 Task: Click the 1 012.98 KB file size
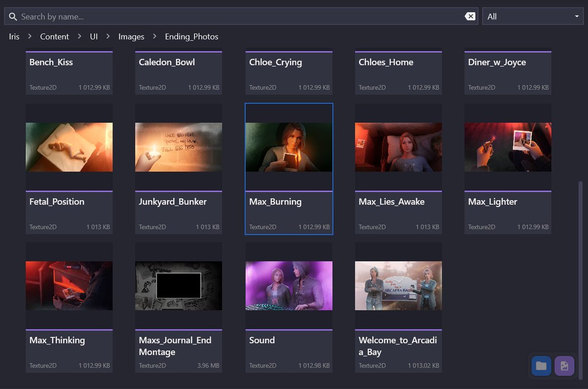[314, 365]
